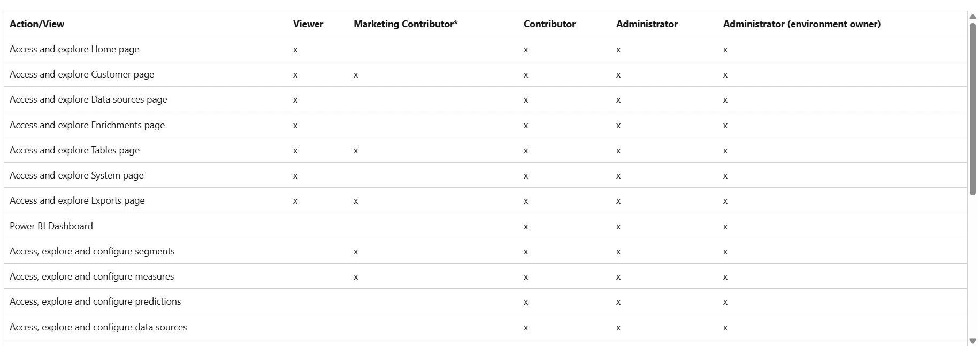This screenshot has height=348, width=980.
Task: Click Contributor x for Power BI Dashboard
Action: coord(526,227)
